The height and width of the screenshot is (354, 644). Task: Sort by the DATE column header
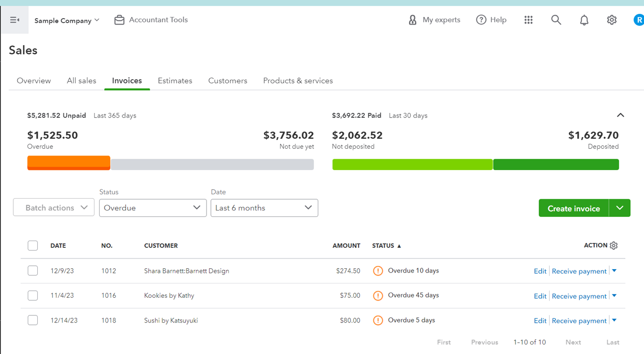pyautogui.click(x=58, y=246)
